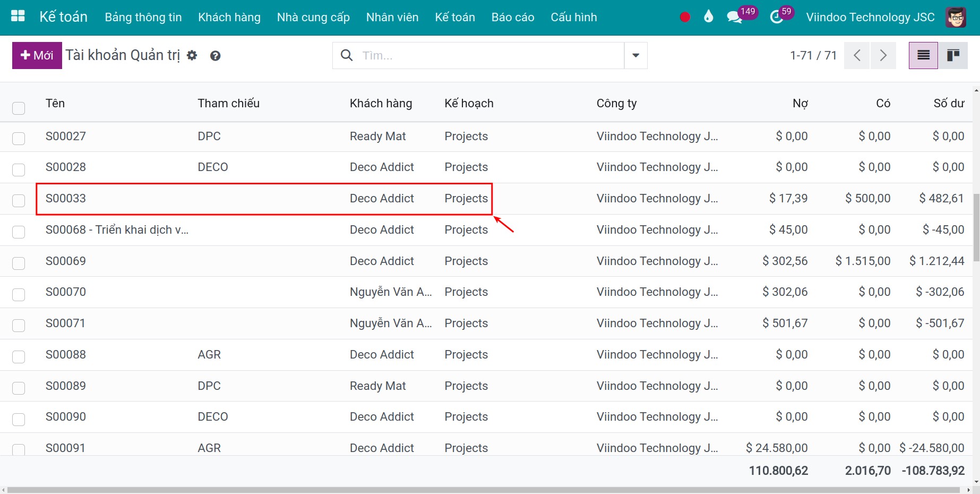Check the box for row S00027

(19, 139)
